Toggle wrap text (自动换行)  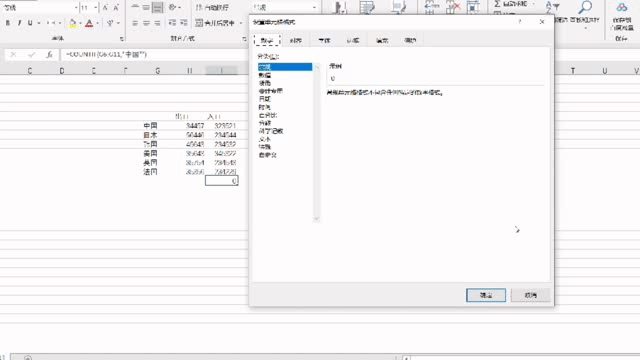point(212,7)
